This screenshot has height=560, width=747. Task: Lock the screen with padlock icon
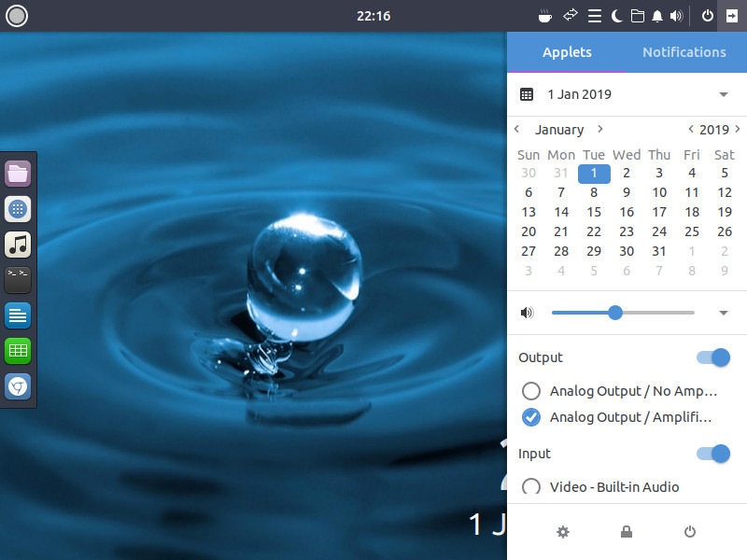coord(627,532)
